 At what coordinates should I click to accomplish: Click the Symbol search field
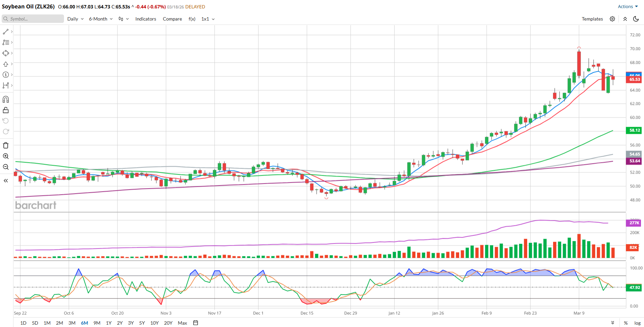(x=33, y=19)
